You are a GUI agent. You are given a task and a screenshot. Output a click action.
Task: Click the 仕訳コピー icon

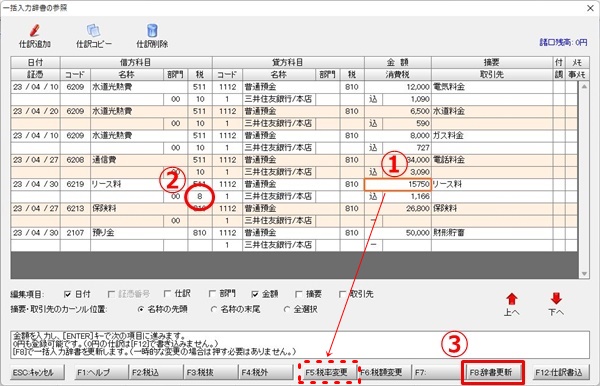pyautogui.click(x=93, y=30)
